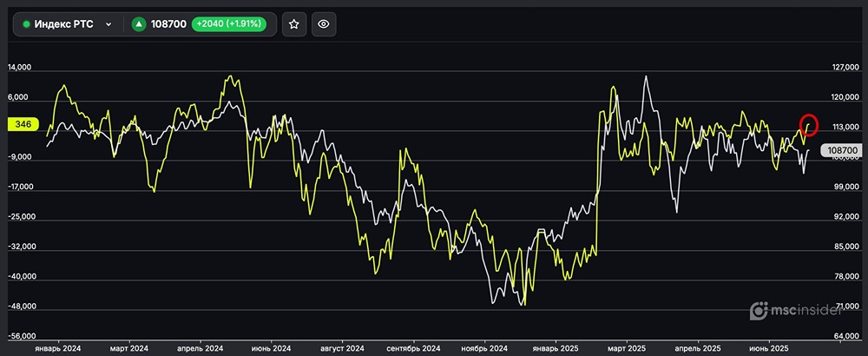Click the 64,000 right price axis label

click(x=844, y=336)
